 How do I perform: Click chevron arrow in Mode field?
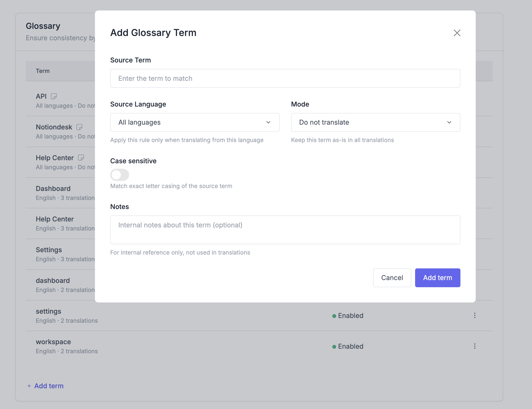449,122
